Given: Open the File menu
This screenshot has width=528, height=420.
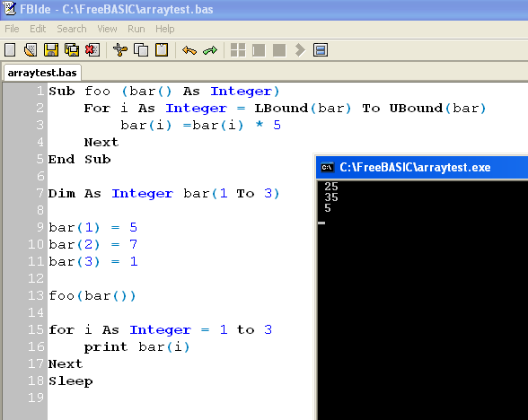Looking at the screenshot, I should [12, 29].
